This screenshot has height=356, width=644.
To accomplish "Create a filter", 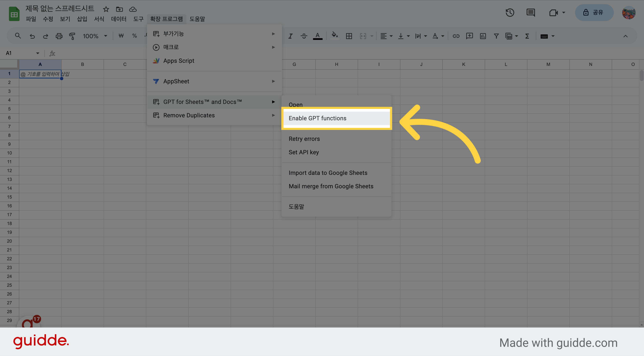I will point(496,36).
